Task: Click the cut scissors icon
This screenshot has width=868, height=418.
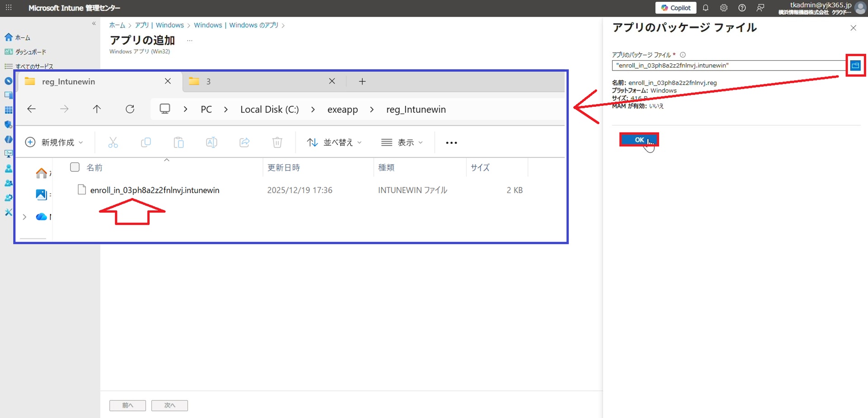Action: [x=113, y=142]
